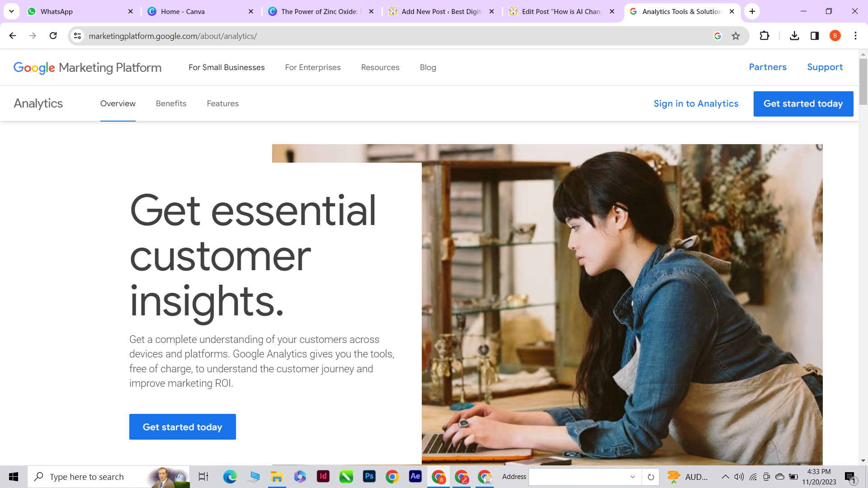Show hidden system tray icons
The height and width of the screenshot is (488, 868).
coord(725,477)
